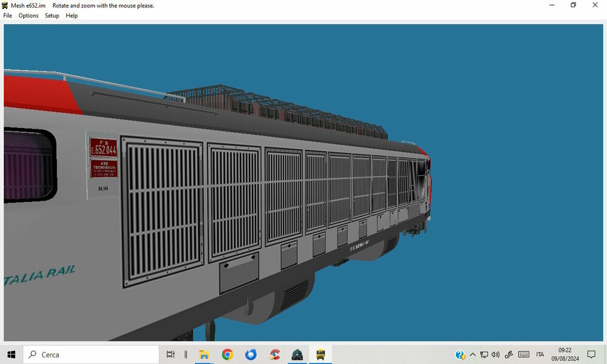Viewport: 607px width, 364px height.
Task: Open the notification center icon
Action: tap(591, 354)
